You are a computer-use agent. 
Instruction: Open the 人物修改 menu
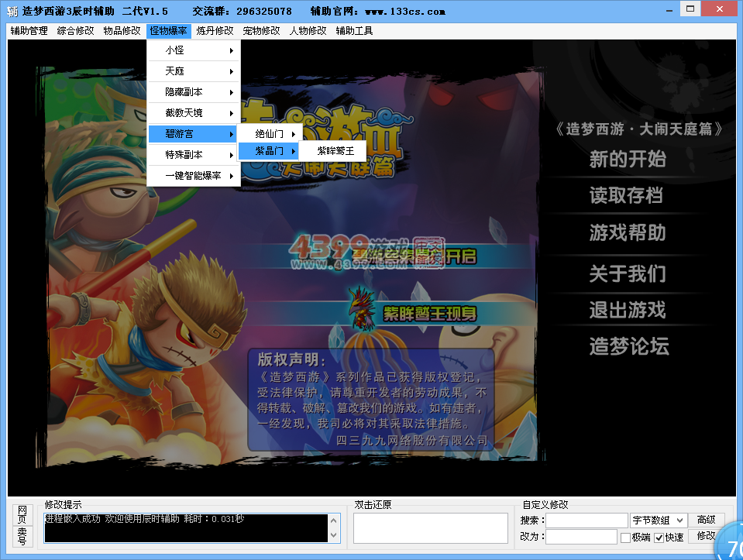[x=308, y=31]
